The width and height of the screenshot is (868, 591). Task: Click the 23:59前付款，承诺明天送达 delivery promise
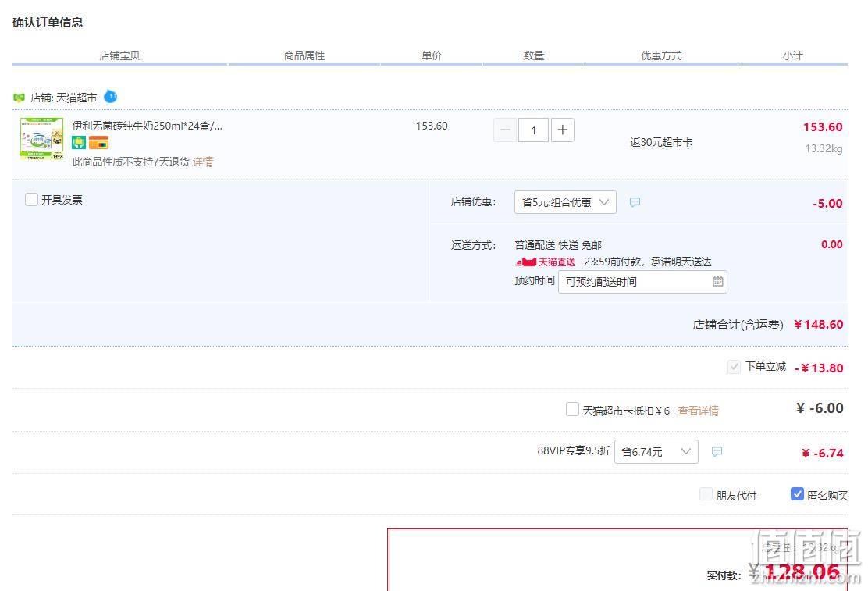(x=648, y=262)
